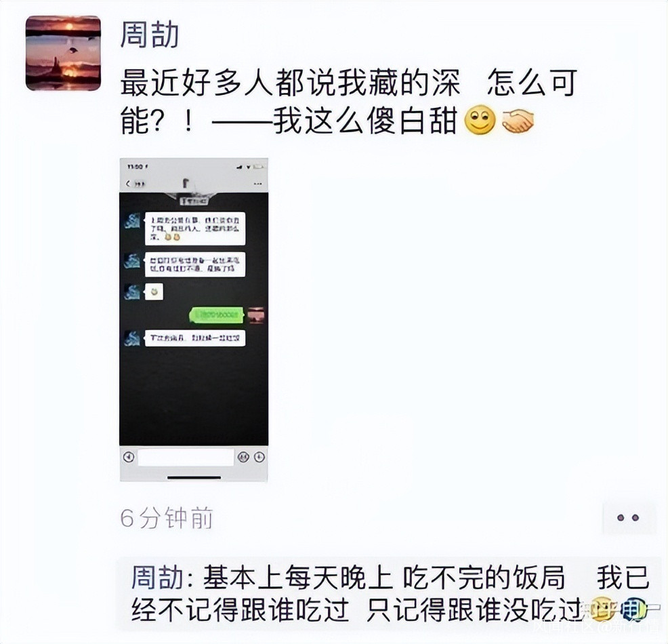Tap the contact avatar beside the first message
The image size is (668, 644).
132,220
